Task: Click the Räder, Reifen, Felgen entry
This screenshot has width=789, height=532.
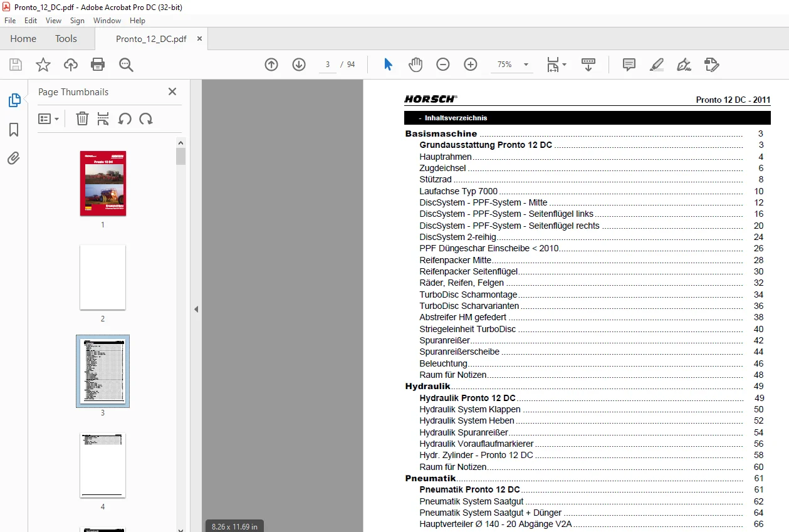Action: pyautogui.click(x=462, y=283)
